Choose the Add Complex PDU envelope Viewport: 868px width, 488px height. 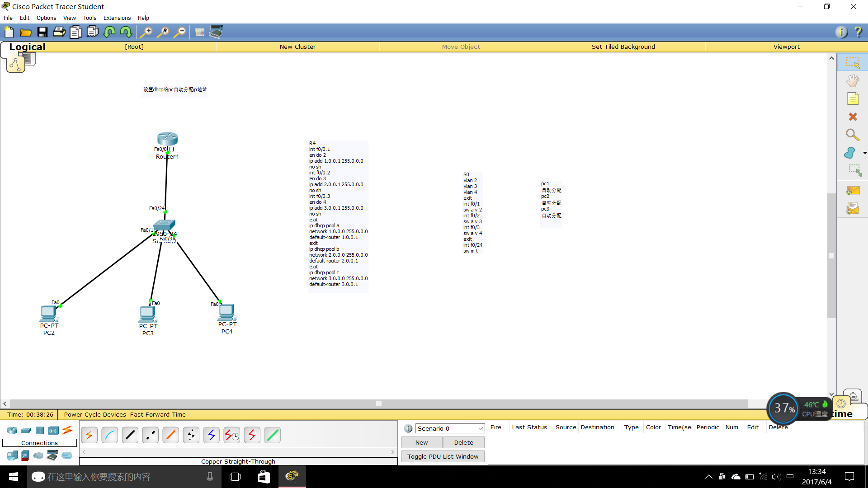click(853, 209)
